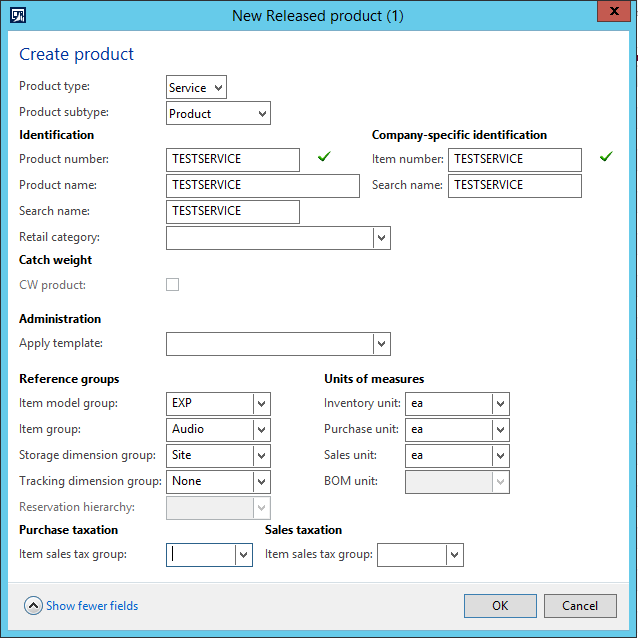The height and width of the screenshot is (638, 638).
Task: Open the Inventory unit dropdown
Action: click(x=500, y=404)
